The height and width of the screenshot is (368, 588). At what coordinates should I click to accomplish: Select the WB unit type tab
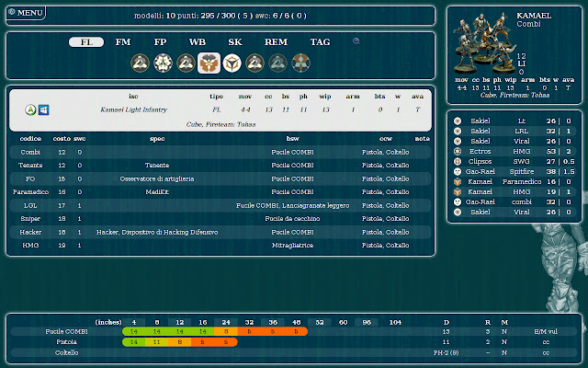coord(198,42)
